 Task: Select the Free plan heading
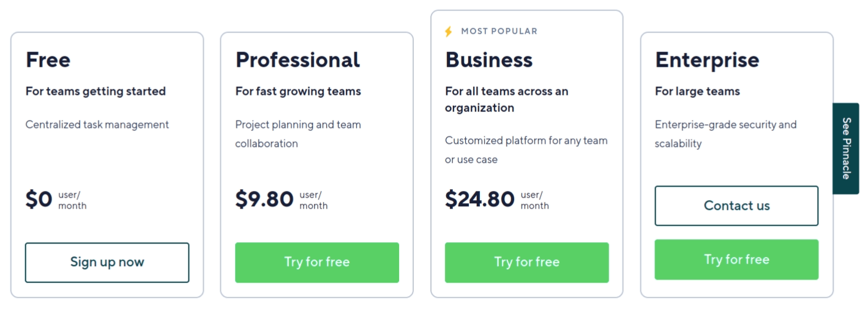pos(48,60)
